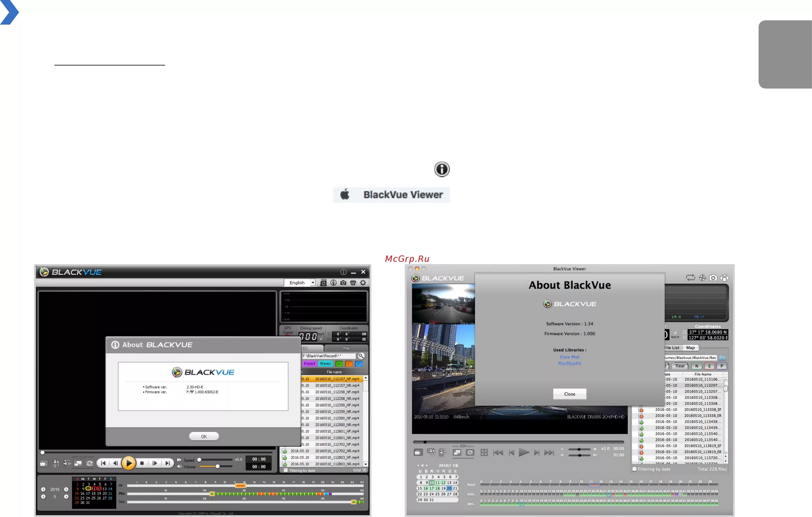Screen dimensions: 812x517
Task: Enable 'Filtering by date' checkbox in Mac viewer
Action: pos(634,469)
